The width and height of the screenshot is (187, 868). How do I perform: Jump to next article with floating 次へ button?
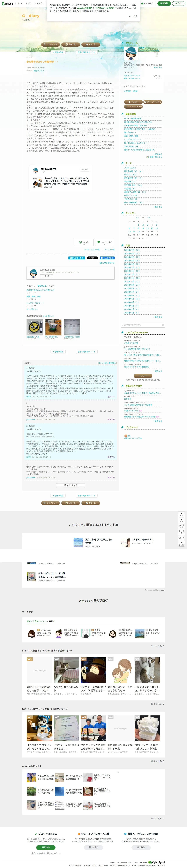click(x=181, y=515)
